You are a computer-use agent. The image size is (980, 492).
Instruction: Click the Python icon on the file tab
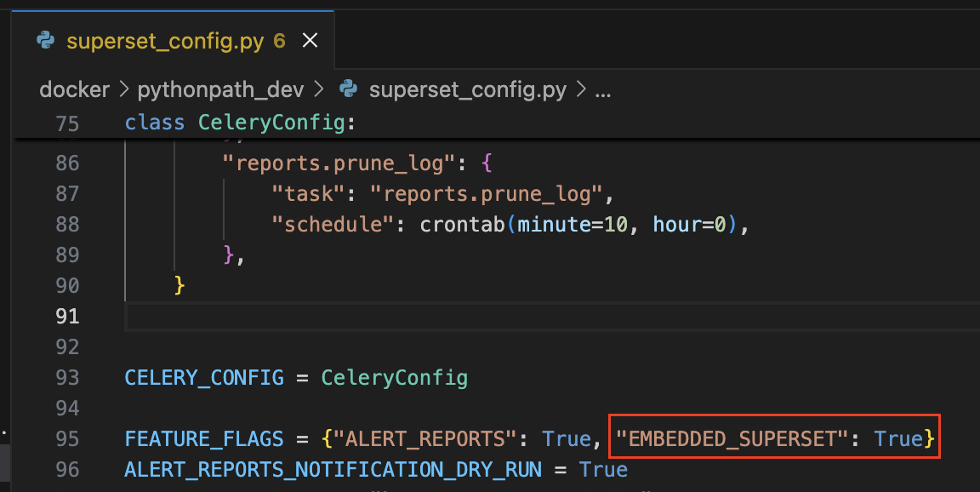[x=45, y=39]
